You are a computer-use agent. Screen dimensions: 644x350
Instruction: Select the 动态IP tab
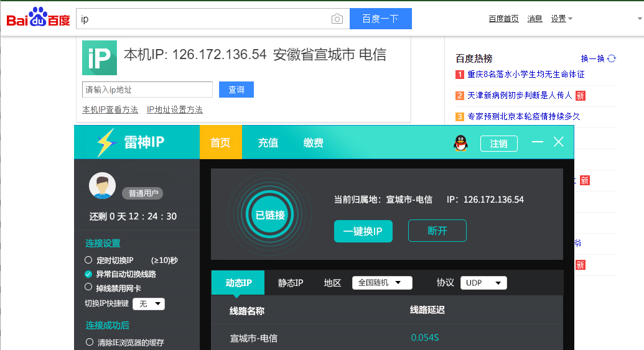[x=238, y=283]
